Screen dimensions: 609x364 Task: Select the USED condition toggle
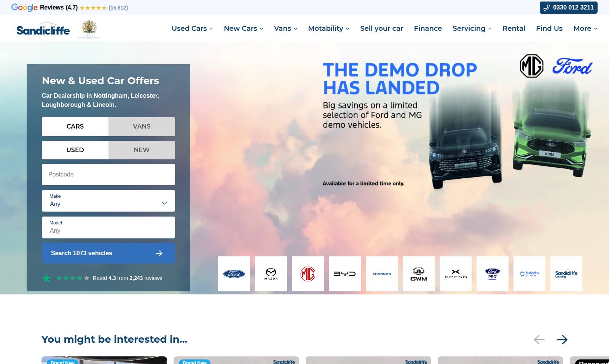(75, 150)
